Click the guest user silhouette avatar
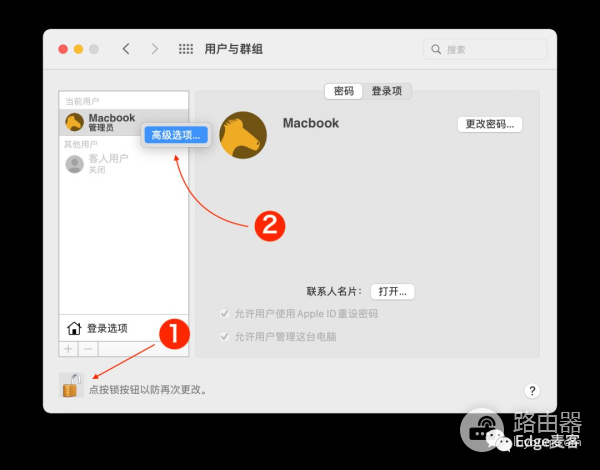The image size is (600, 470). (75, 164)
